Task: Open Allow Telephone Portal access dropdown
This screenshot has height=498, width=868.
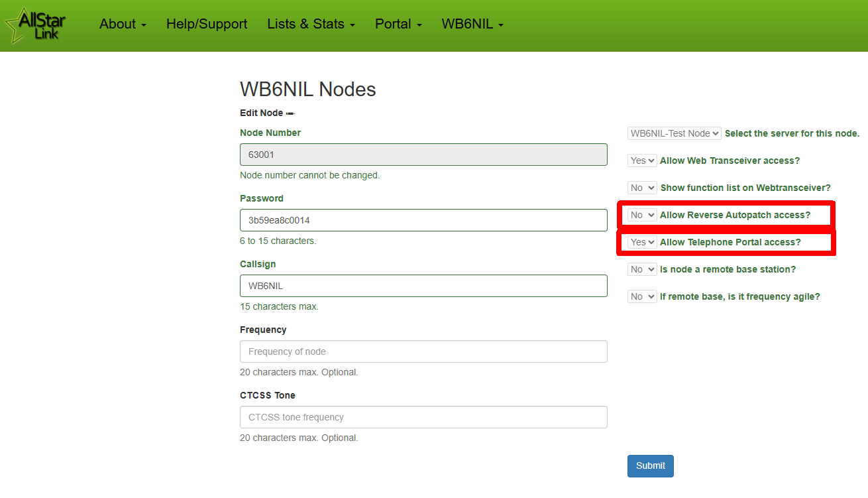Action: tap(642, 242)
